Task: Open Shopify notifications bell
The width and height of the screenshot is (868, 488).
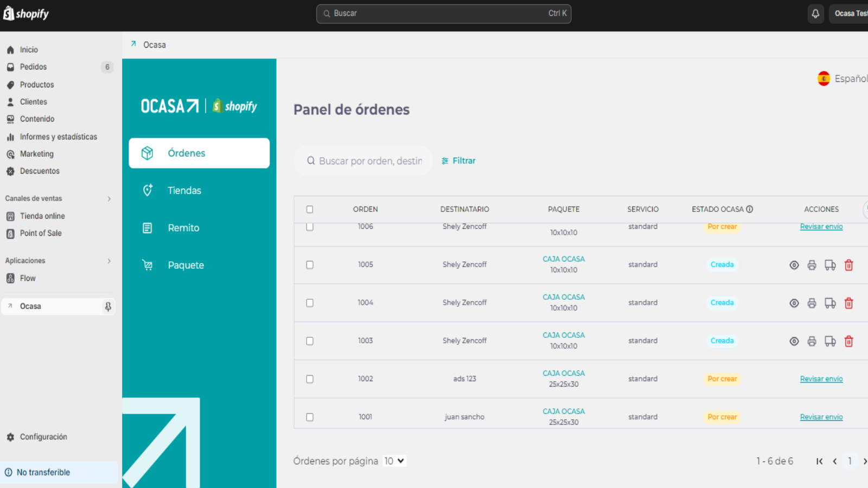Action: point(815,14)
